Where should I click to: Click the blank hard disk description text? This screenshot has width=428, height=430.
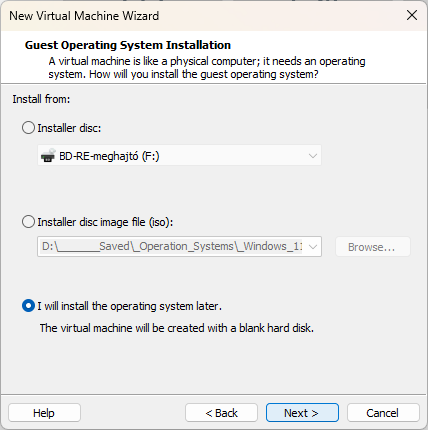[177, 328]
